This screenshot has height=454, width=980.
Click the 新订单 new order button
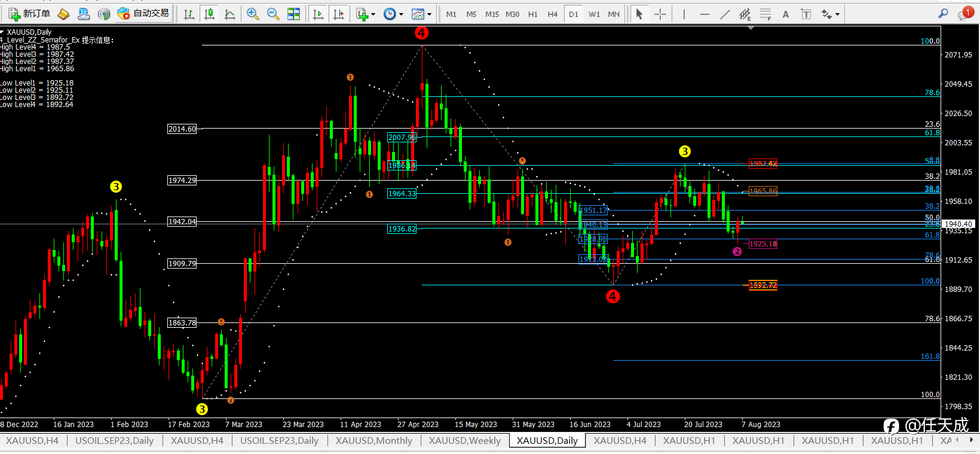click(29, 14)
